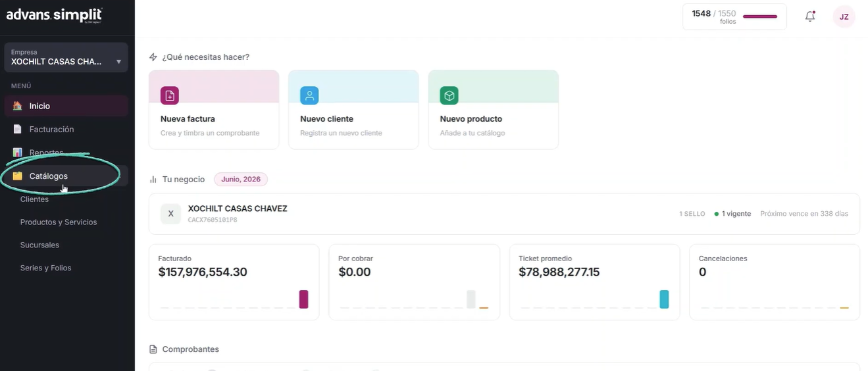The width and height of the screenshot is (868, 371).
Task: Click the Catálogos folder icon
Action: [18, 176]
